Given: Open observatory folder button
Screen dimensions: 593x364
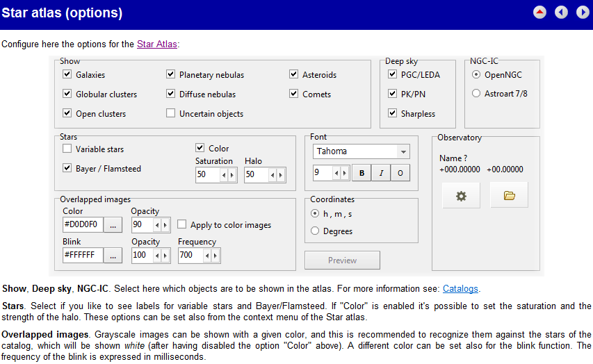Looking at the screenshot, I should click(x=509, y=195).
